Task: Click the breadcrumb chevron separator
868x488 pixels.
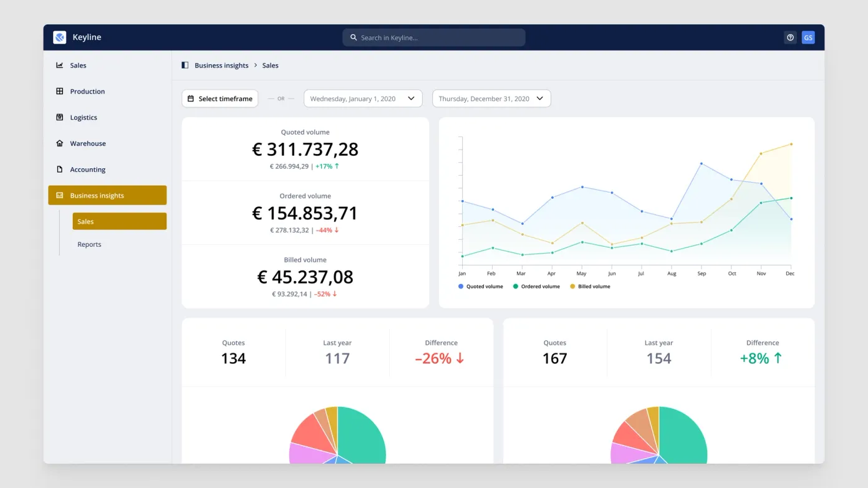Action: click(x=256, y=65)
